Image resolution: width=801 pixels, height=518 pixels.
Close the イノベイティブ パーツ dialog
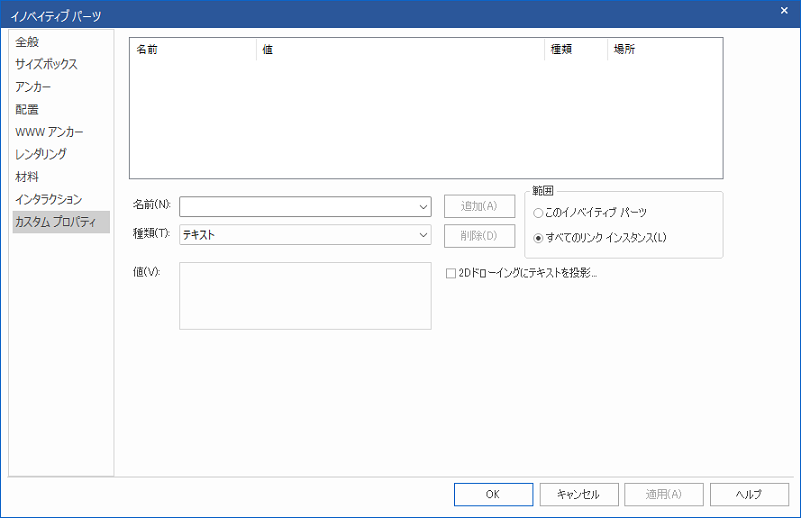click(782, 11)
